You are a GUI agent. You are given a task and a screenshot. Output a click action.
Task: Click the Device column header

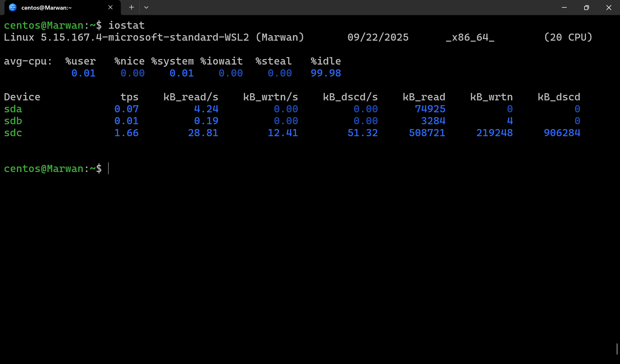22,97
